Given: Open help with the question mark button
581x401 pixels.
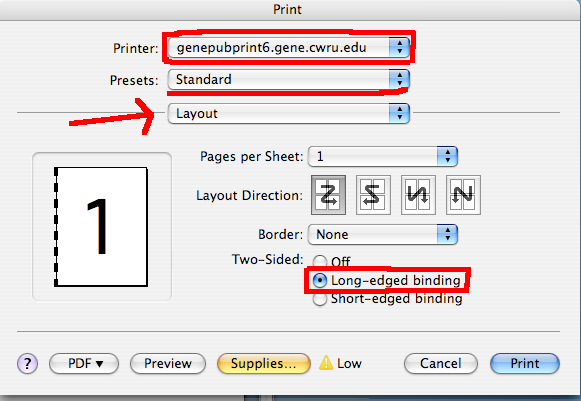Looking at the screenshot, I should click(x=27, y=363).
